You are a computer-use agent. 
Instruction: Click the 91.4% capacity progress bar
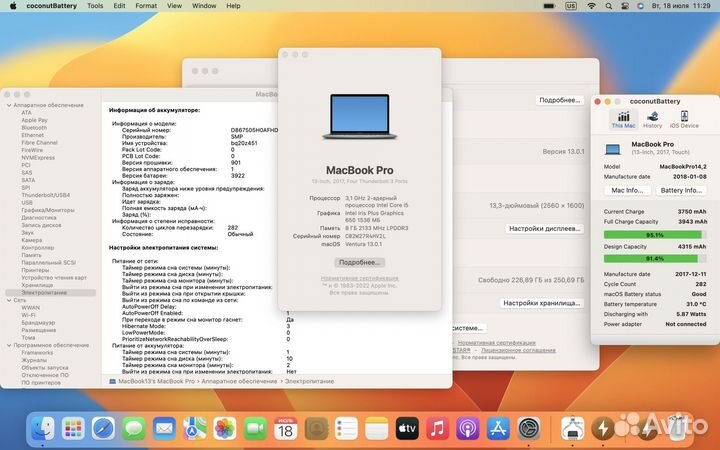point(655,259)
